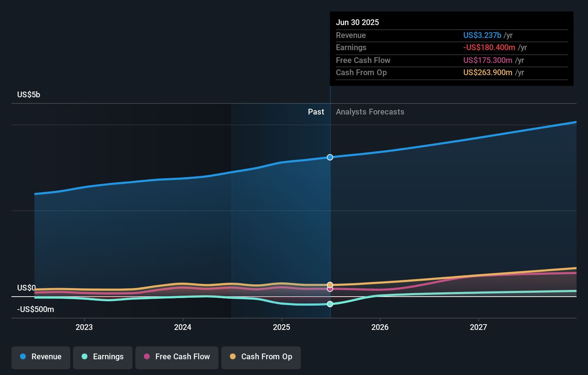Image resolution: width=588 pixels, height=375 pixels.
Task: Click the Revenue row label in tooltip
Action: [x=351, y=35]
